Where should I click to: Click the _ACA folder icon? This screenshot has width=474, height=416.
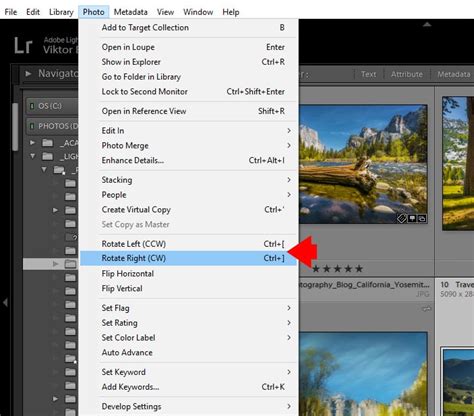pos(47,143)
